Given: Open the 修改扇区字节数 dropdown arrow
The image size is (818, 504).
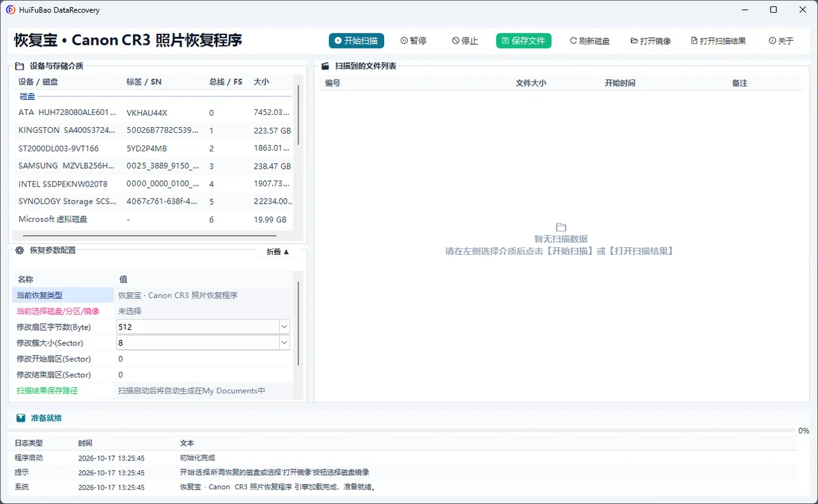Looking at the screenshot, I should (284, 326).
